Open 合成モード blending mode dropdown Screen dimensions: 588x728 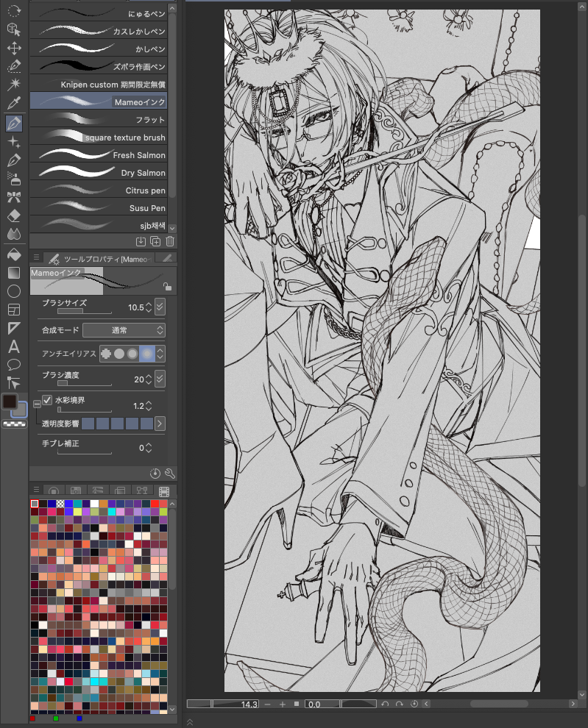click(124, 330)
